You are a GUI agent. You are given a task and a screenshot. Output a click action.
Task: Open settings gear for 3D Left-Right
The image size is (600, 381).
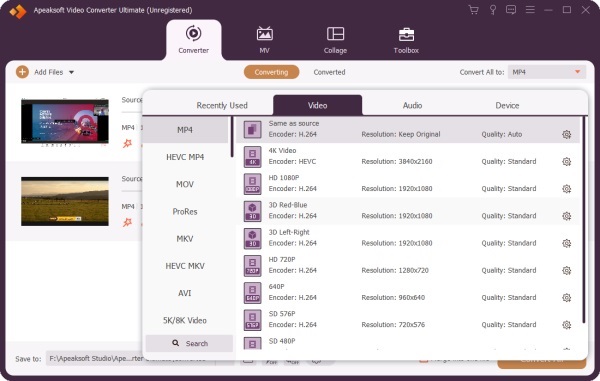click(x=566, y=243)
